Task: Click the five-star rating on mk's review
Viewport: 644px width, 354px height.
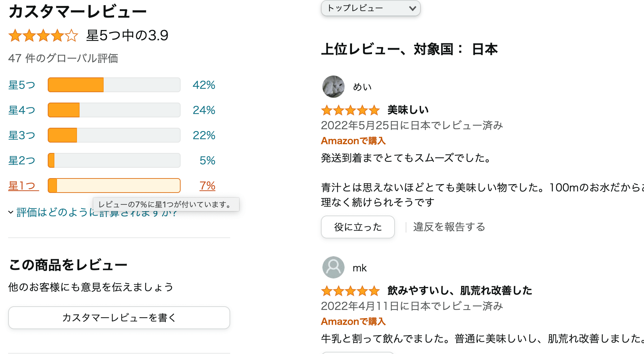Action: coord(350,291)
